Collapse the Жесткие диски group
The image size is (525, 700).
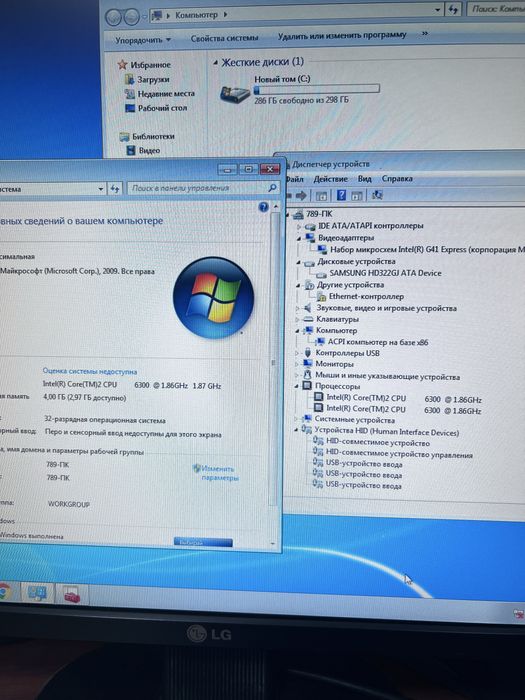click(216, 63)
